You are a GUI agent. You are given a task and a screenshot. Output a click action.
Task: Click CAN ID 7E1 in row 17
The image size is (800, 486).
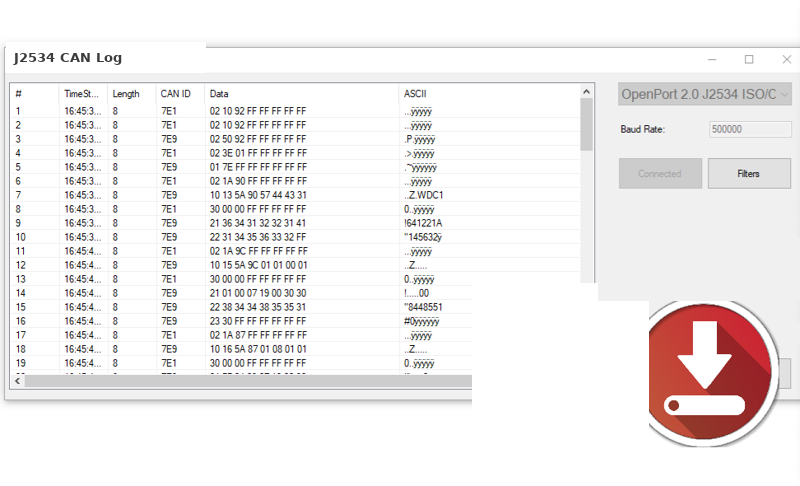169,335
